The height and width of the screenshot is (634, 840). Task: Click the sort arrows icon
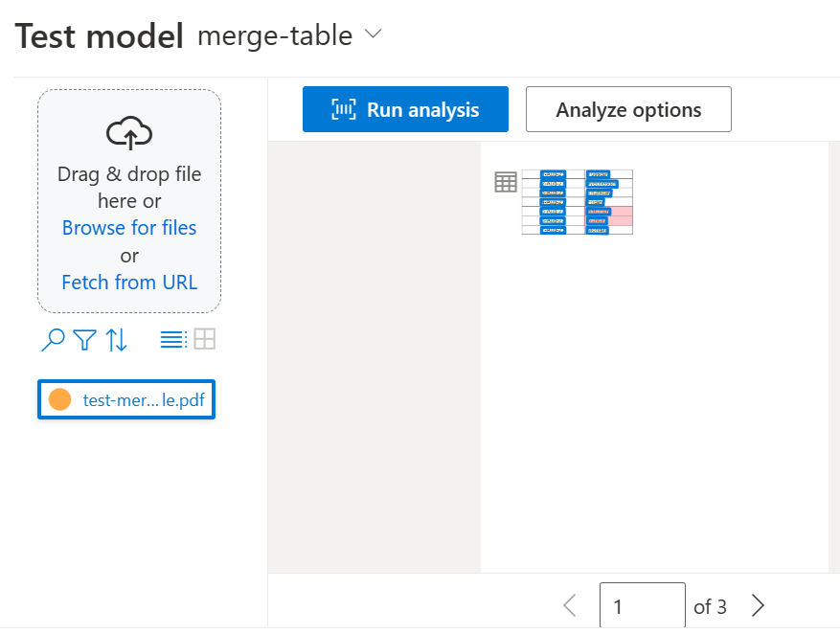coord(117,339)
